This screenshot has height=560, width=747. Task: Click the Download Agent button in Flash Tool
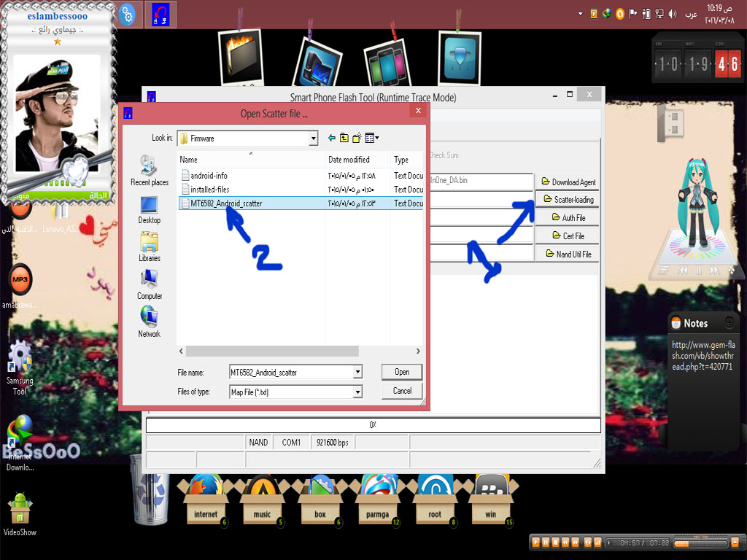coord(568,182)
